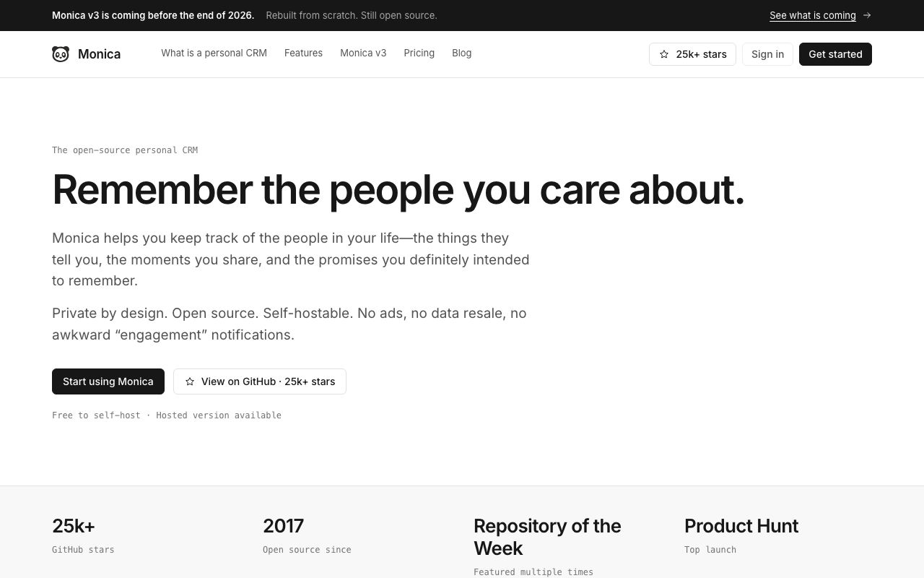Screen dimensions: 924x578
Task: Click the Monica v3 announcement banner text
Action: [153, 15]
